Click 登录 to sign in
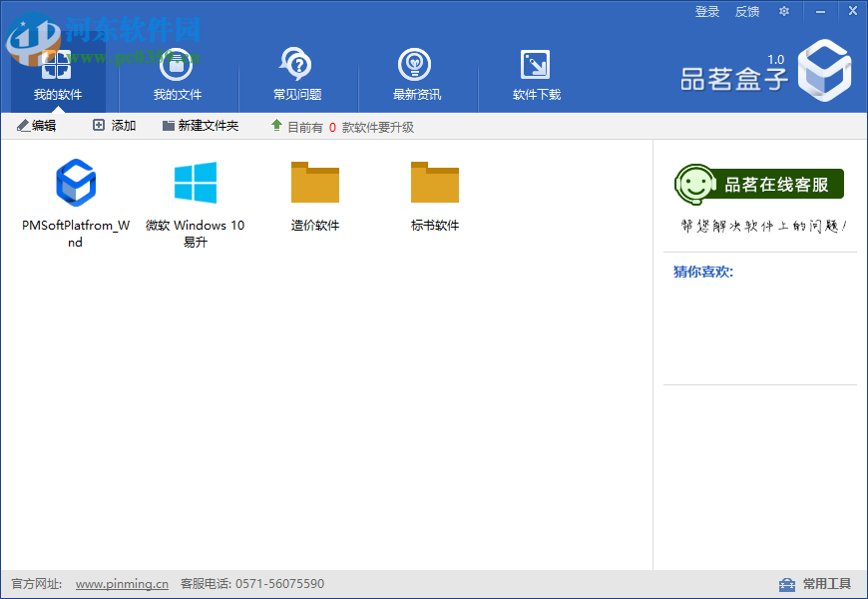 coord(706,11)
